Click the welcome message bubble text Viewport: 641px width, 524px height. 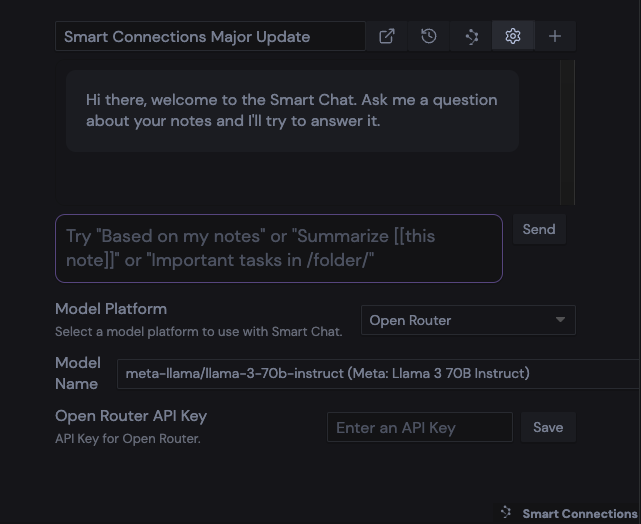pos(292,110)
